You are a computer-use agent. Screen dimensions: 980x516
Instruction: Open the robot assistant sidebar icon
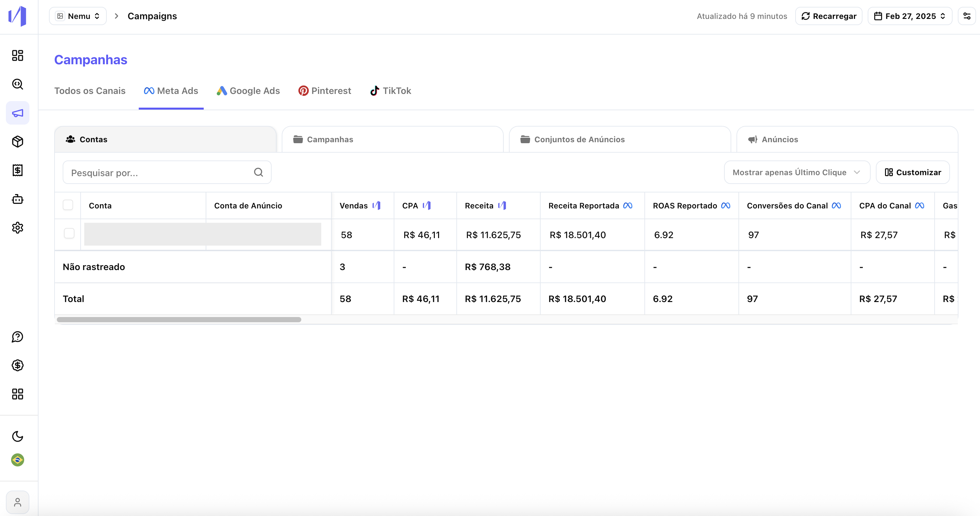click(x=18, y=199)
